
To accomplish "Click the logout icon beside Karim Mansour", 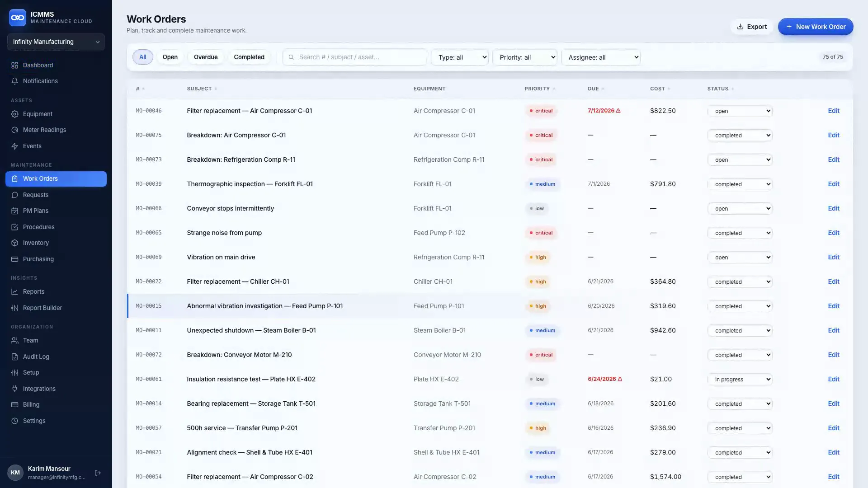I will coord(98,473).
